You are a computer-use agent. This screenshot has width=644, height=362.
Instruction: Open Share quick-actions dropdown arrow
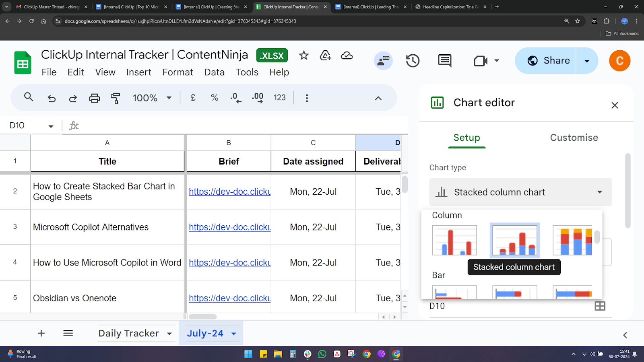(x=587, y=61)
